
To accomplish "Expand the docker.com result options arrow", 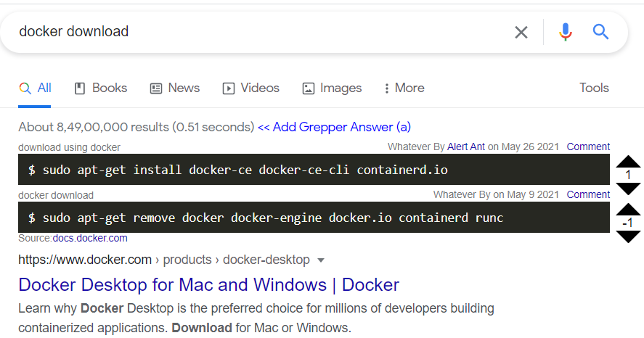I will pos(322,260).
